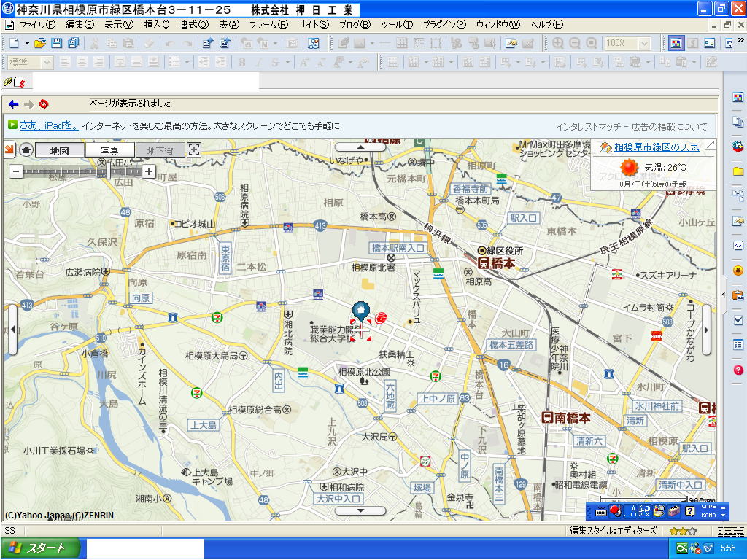This screenshot has height=560, width=747.
Task: Toggle the KANA indicator in language bar
Action: click(x=708, y=515)
